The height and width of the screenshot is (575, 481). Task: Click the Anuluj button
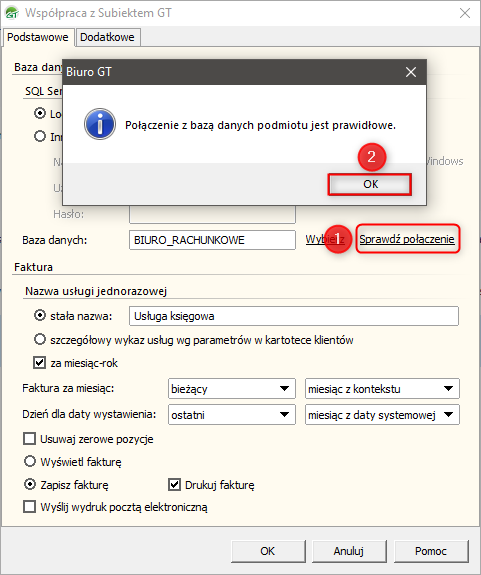(x=349, y=551)
